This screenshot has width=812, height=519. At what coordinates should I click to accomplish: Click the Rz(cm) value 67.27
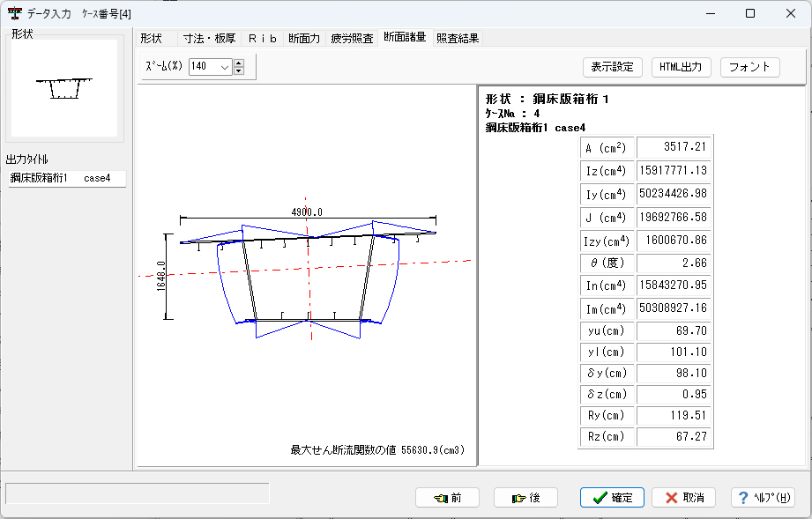point(674,437)
